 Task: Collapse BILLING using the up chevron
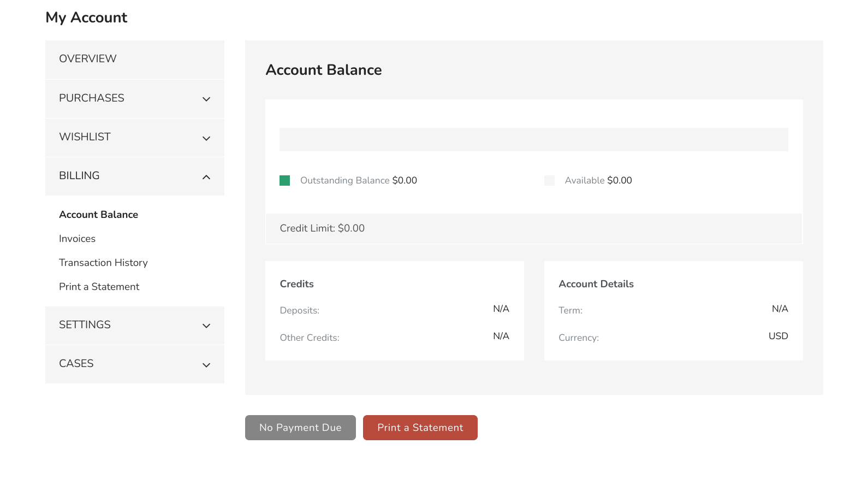pyautogui.click(x=206, y=177)
